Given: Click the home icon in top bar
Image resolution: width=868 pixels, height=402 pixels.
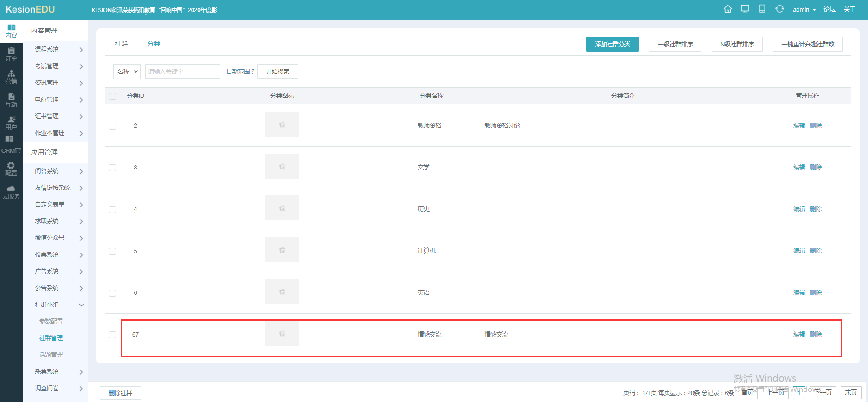Looking at the screenshot, I should coord(727,9).
